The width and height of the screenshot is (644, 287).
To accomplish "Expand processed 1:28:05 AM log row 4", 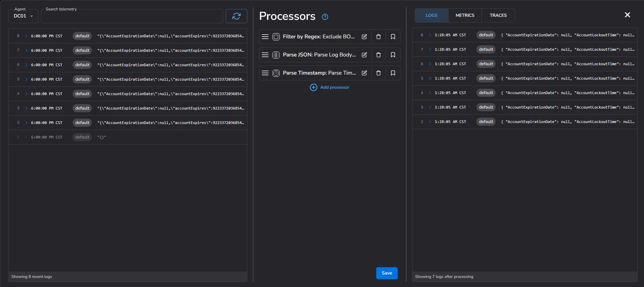I will (430, 93).
